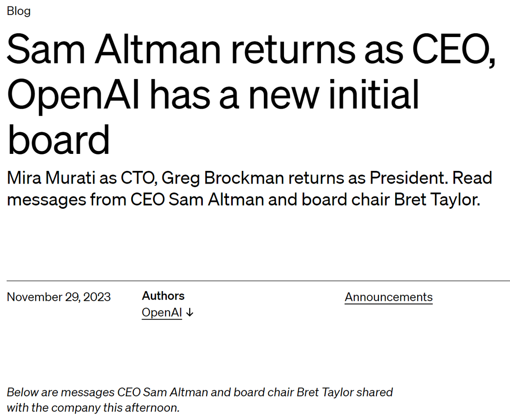510x420 pixels.
Task: Select the OpenAI author link
Action: [x=162, y=313]
